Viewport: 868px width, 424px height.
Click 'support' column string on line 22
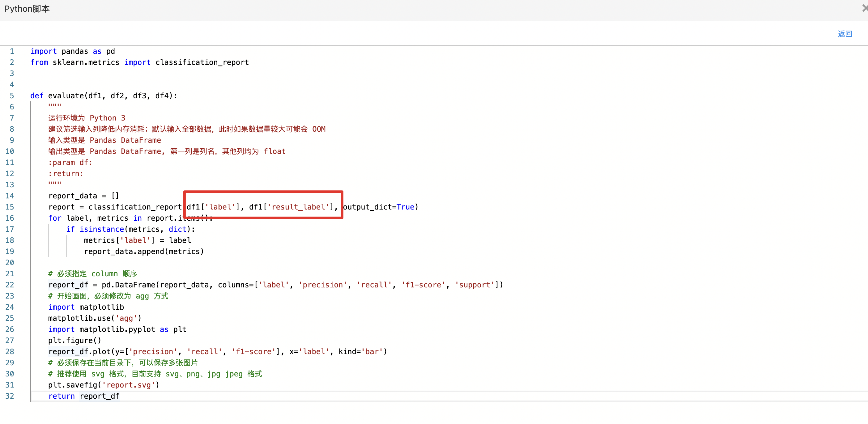474,285
